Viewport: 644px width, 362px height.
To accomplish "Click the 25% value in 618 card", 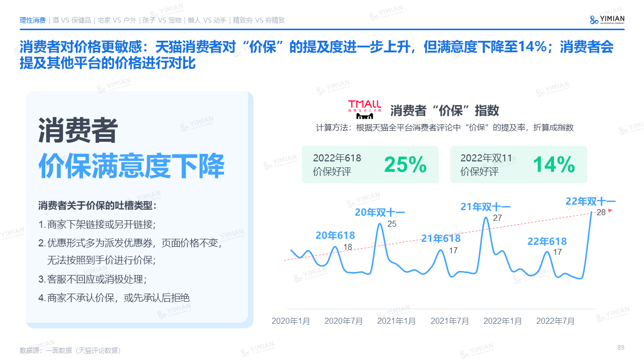I will (x=405, y=164).
